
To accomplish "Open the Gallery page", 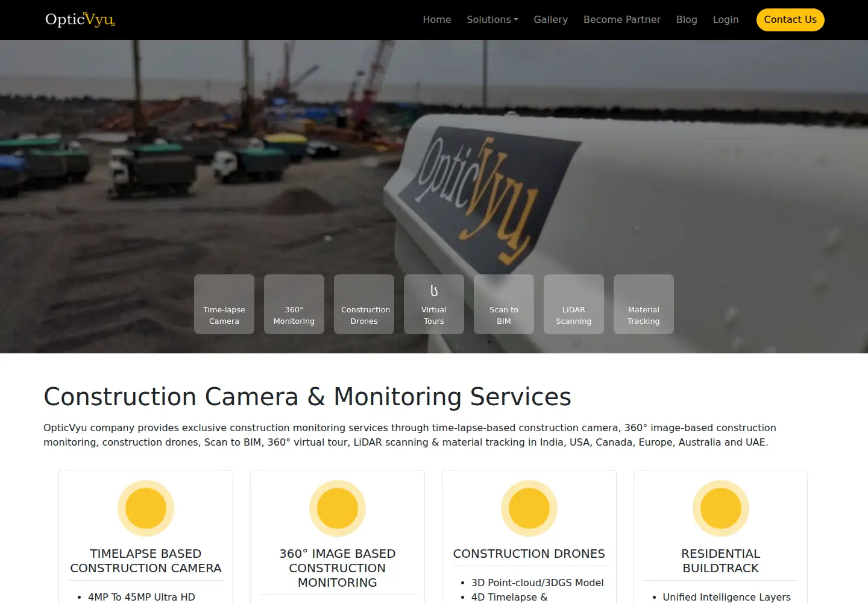I will (x=551, y=19).
